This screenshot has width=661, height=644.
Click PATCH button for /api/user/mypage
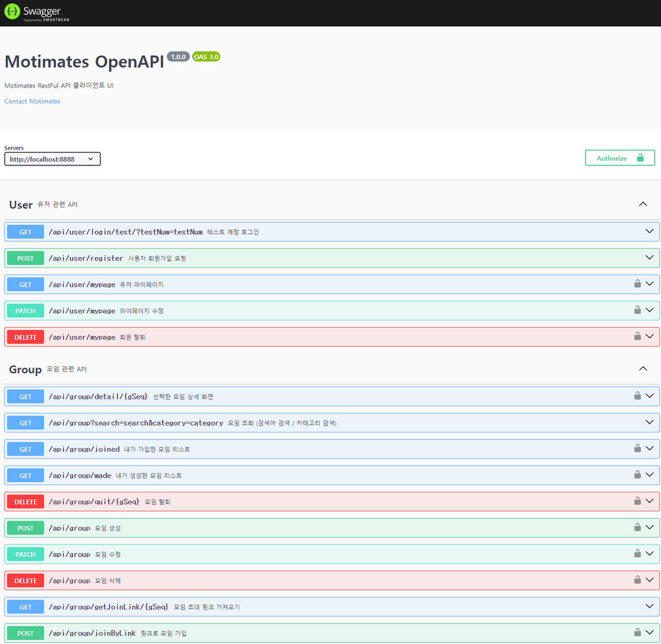[25, 311]
